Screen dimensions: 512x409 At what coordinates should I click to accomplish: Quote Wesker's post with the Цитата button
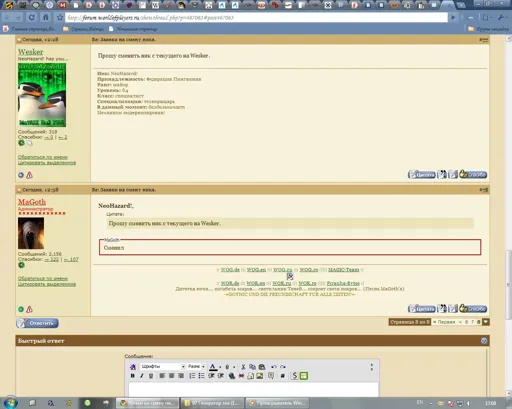pyautogui.click(x=422, y=174)
